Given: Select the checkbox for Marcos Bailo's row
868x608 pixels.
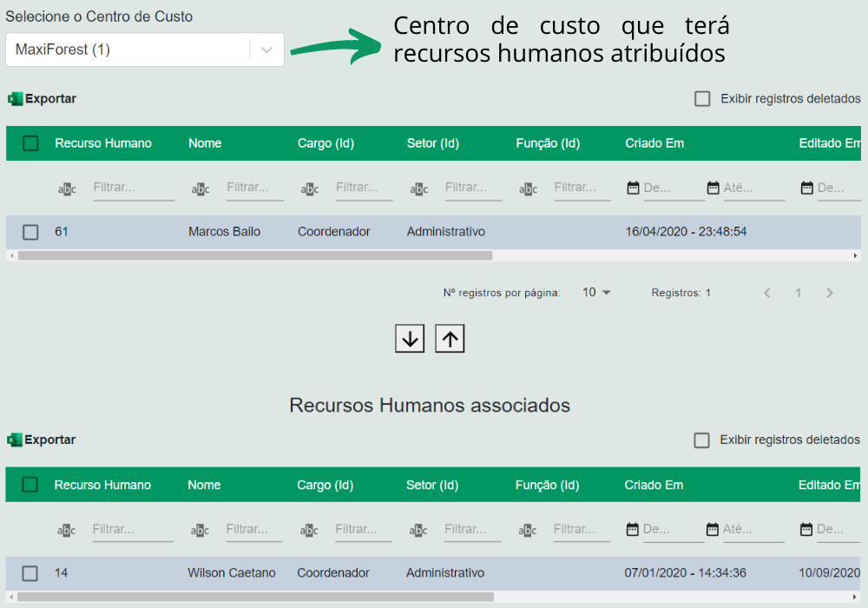Looking at the screenshot, I should click(x=30, y=232).
